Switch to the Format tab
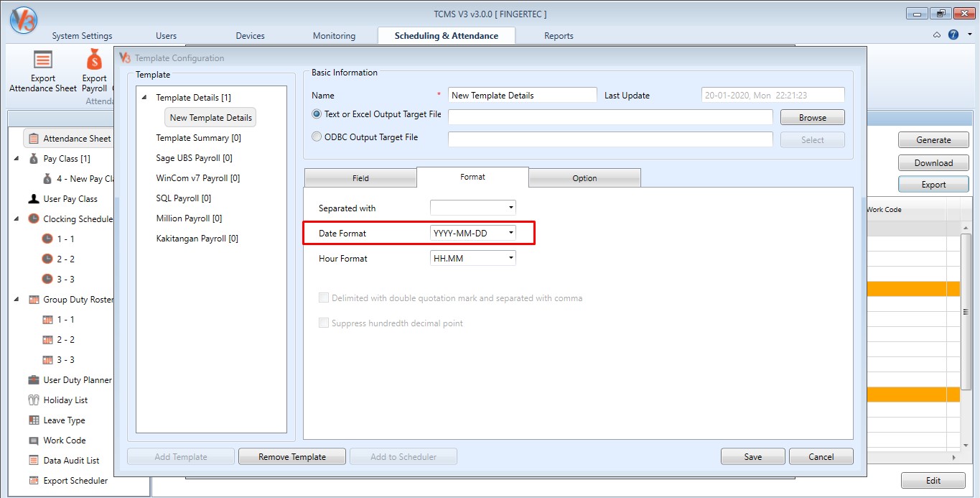Viewport: 980px width, 498px height. coord(472,177)
